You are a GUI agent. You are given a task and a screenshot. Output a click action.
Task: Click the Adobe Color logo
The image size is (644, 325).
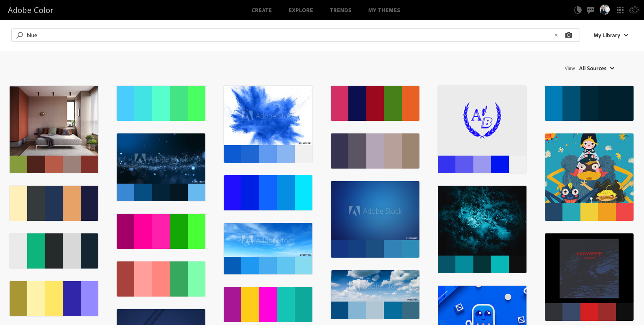31,10
